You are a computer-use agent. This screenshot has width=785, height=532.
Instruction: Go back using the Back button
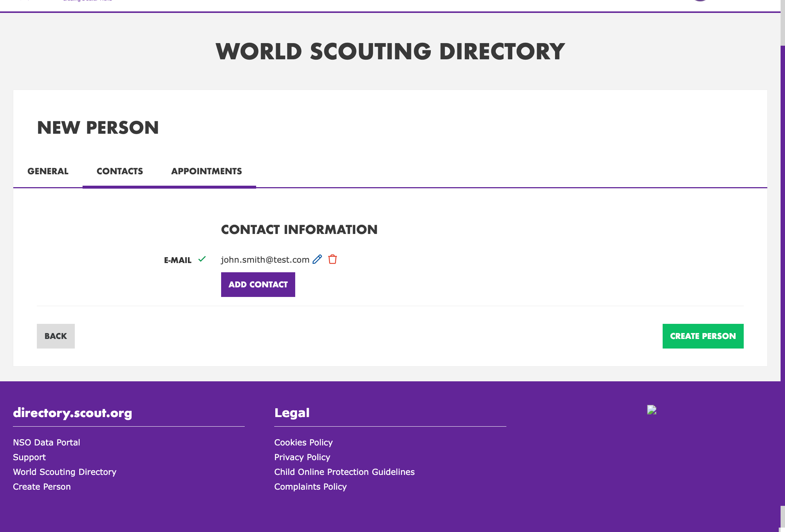[56, 336]
